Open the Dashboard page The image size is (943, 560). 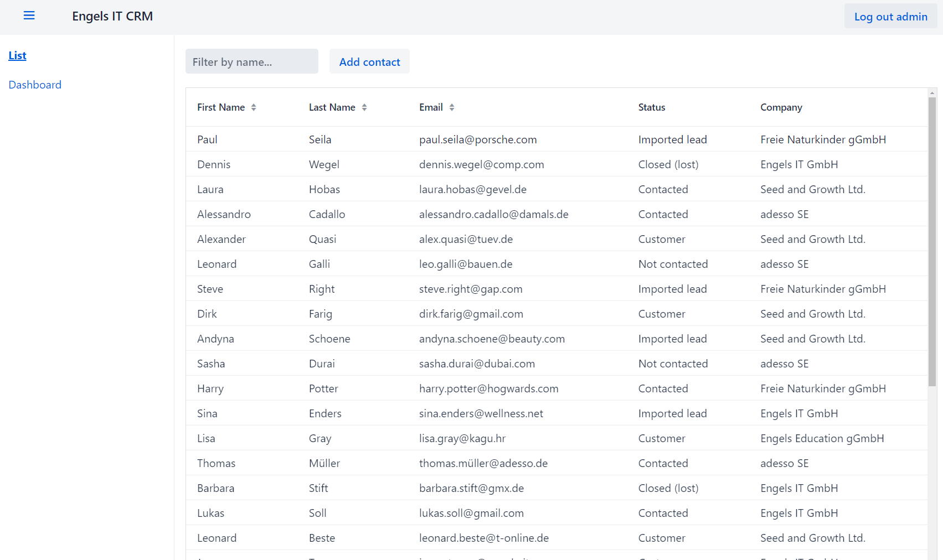point(35,84)
